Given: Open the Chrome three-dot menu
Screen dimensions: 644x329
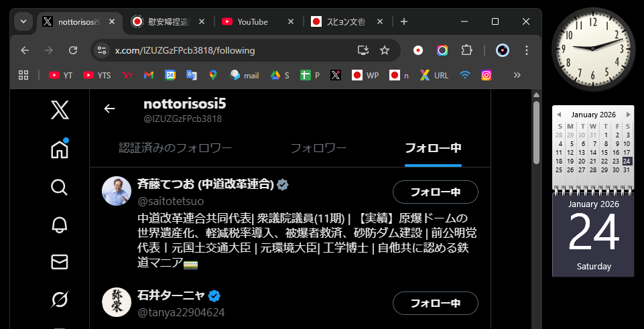Looking at the screenshot, I should pos(526,50).
